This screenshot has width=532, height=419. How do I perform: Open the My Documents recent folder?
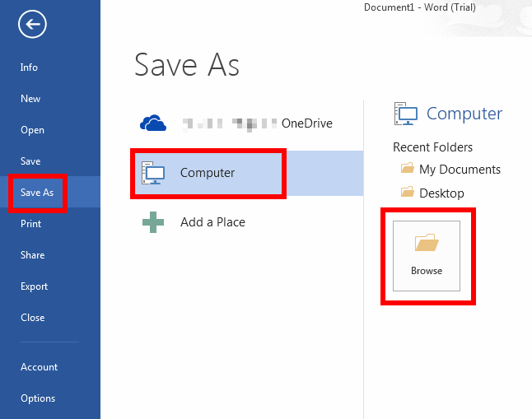(x=459, y=170)
